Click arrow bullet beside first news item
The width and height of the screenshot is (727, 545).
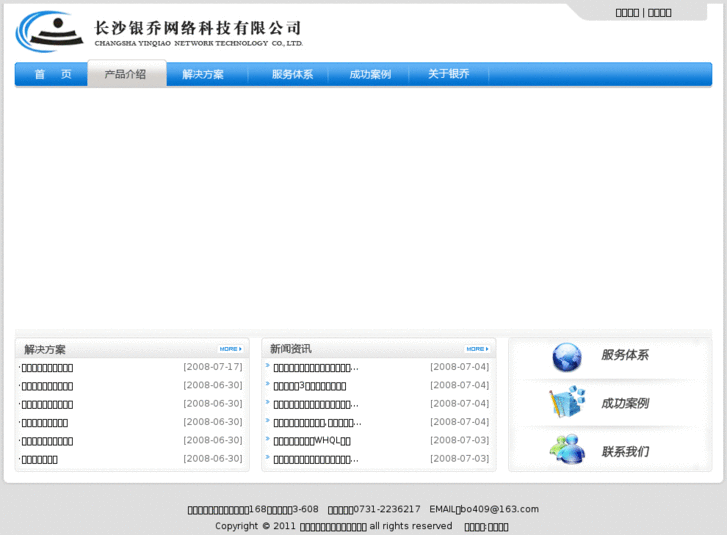coord(268,365)
